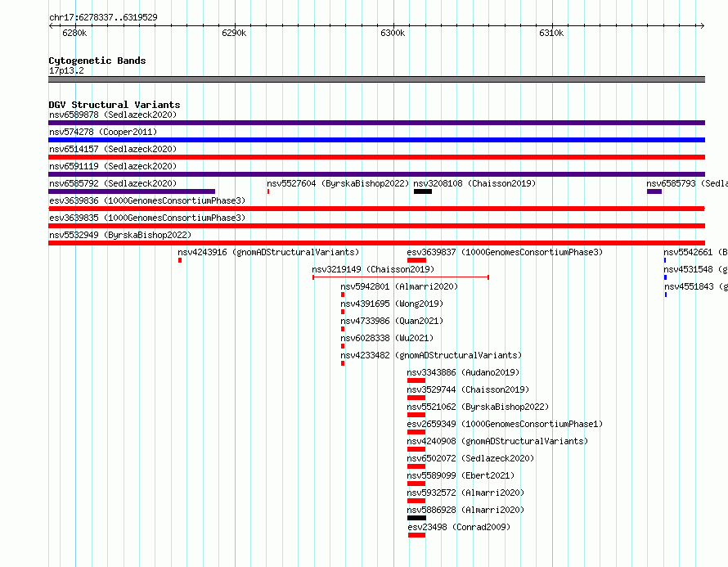Image resolution: width=728 pixels, height=567 pixels.
Task: Click the 6310k ruler label
Action: pos(551,33)
